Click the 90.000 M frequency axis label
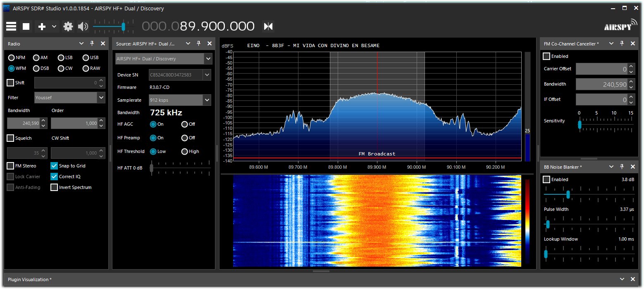 pos(416,167)
